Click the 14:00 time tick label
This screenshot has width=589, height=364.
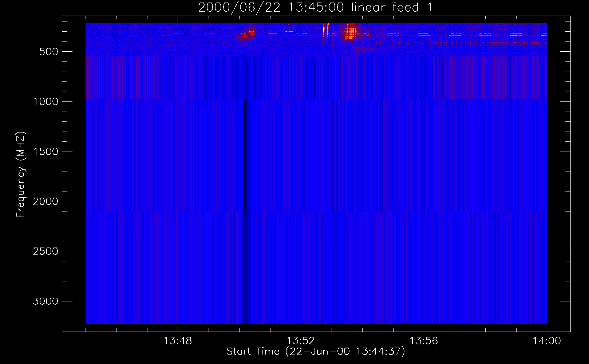547,341
